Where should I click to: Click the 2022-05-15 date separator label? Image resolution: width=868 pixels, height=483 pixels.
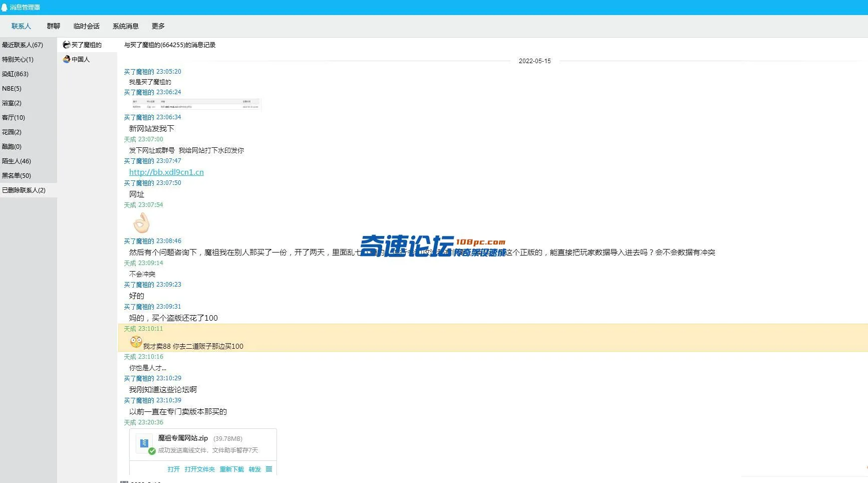(534, 61)
